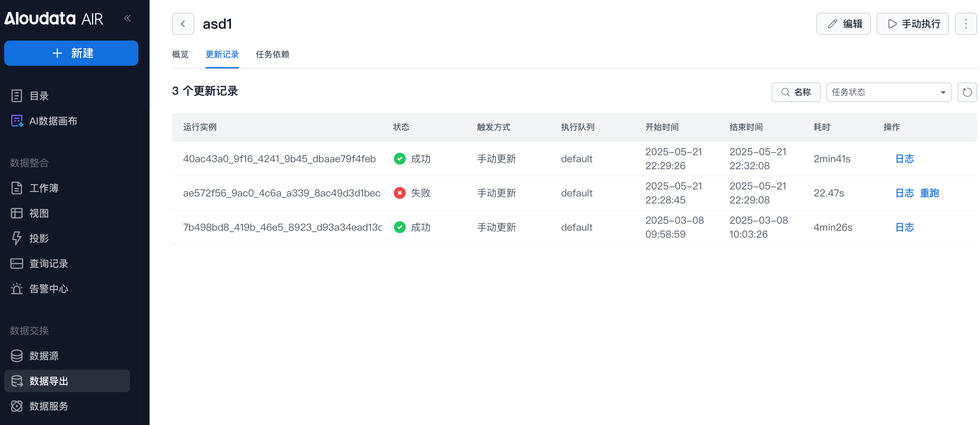Switch to the 概览 overview tab
The height and width of the screenshot is (425, 980).
(180, 55)
